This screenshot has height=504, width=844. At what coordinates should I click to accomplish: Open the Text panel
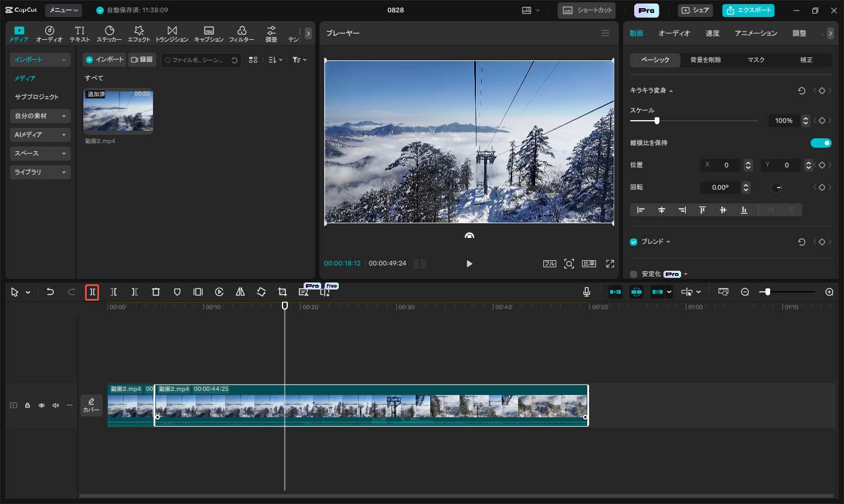(x=80, y=34)
